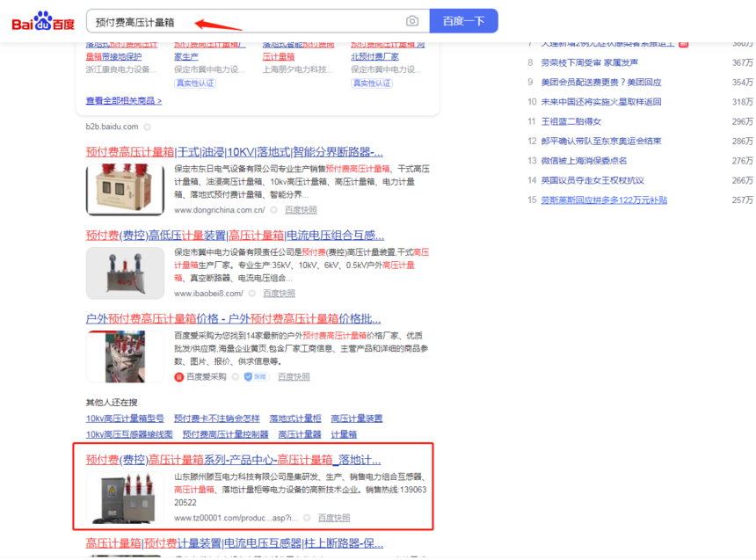Click thumbnail of 保定市冀中电力 result

(x=125, y=273)
